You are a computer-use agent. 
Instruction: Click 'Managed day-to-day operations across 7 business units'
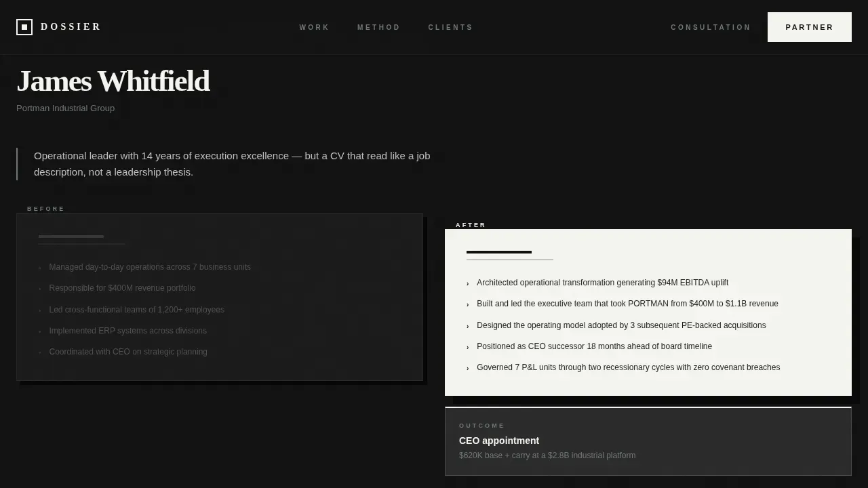[x=150, y=267]
